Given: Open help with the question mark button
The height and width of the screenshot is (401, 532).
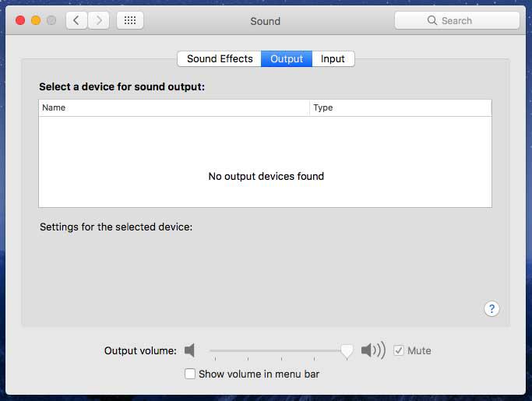Looking at the screenshot, I should (491, 309).
